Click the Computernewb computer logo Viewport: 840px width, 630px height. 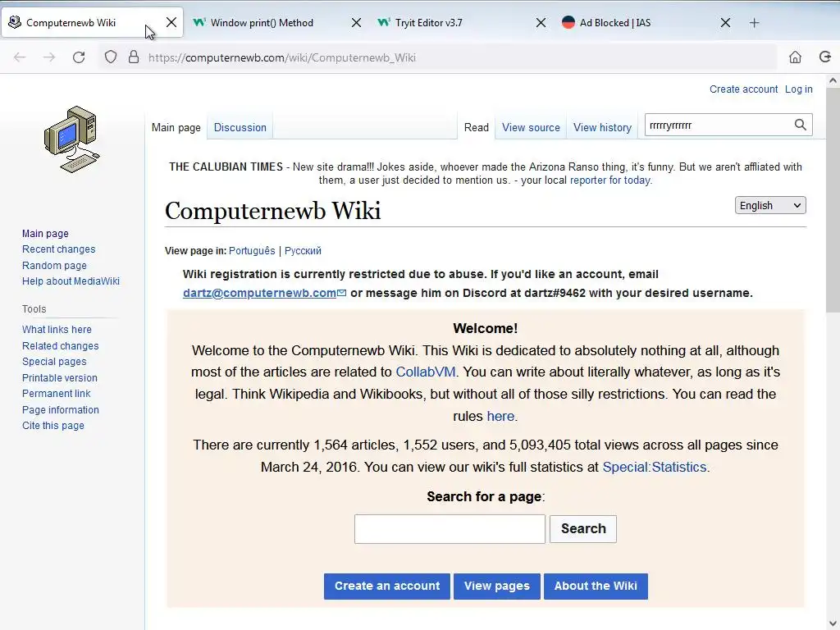coord(72,139)
